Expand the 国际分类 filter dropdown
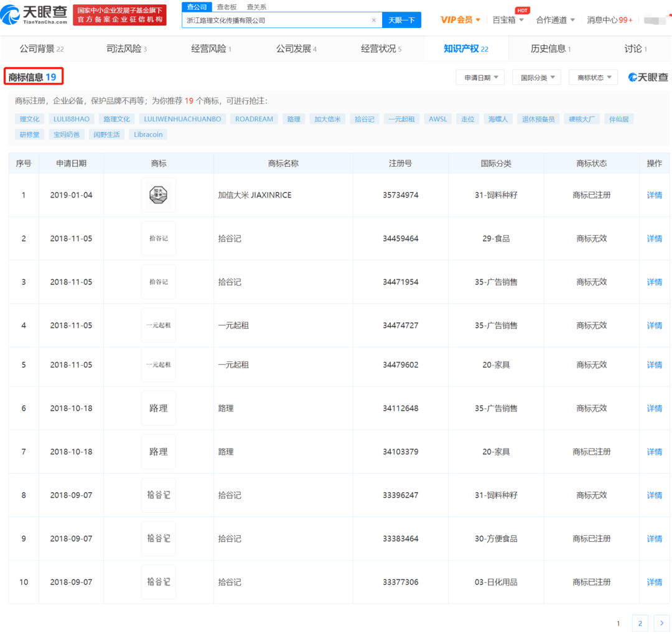Viewport: 672px width, 634px height. (536, 77)
